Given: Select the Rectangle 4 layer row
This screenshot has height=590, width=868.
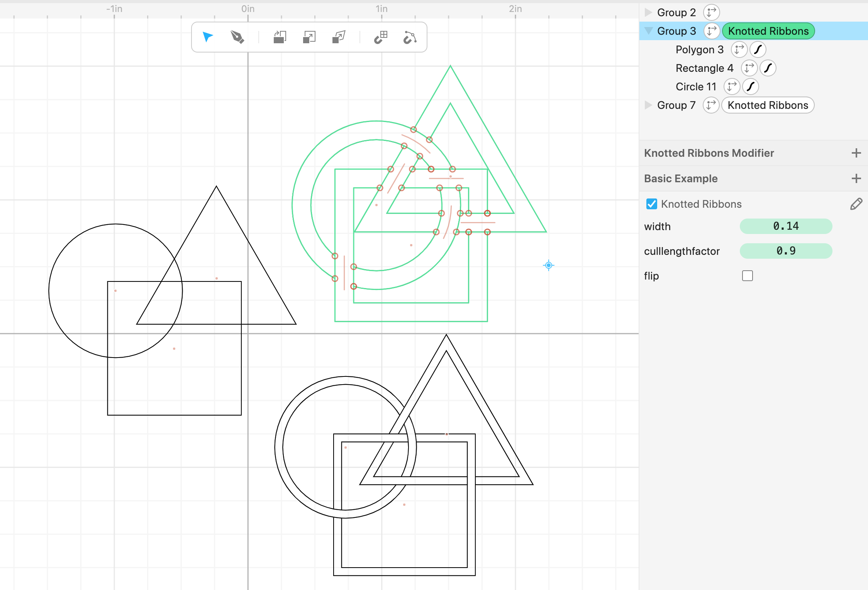Looking at the screenshot, I should click(x=754, y=68).
